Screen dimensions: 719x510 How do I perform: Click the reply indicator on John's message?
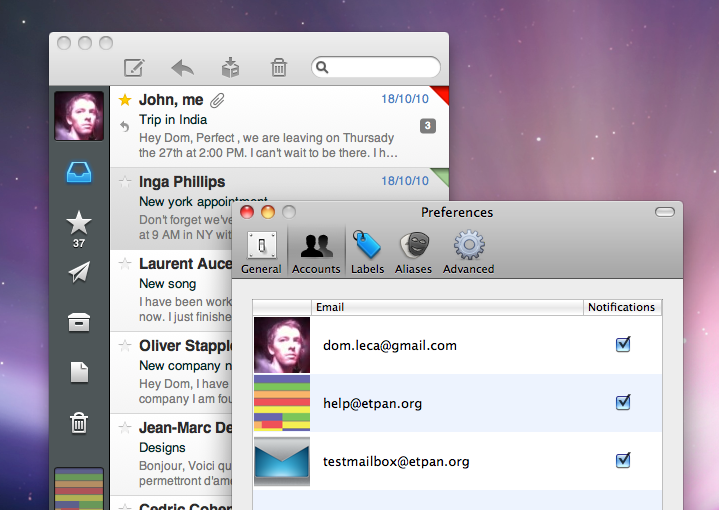124,126
